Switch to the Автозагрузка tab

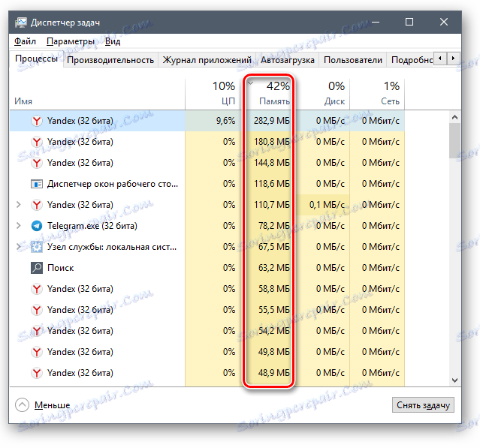pos(288,60)
